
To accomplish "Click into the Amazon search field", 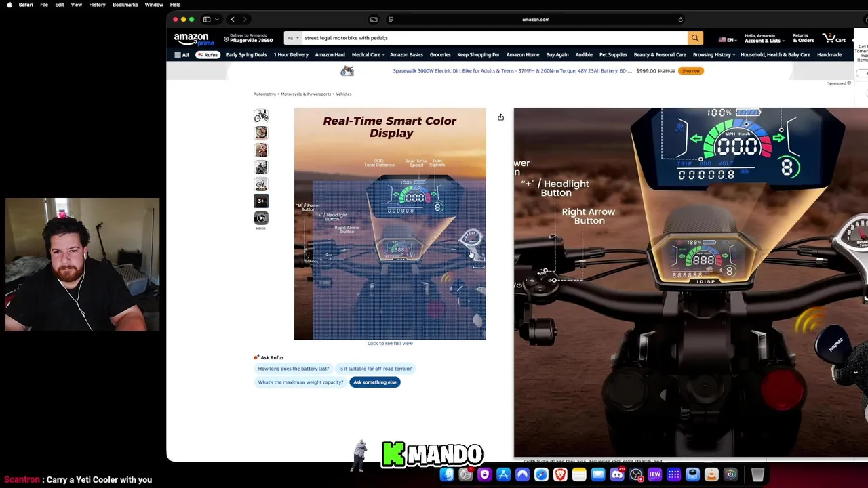I will [x=494, y=38].
